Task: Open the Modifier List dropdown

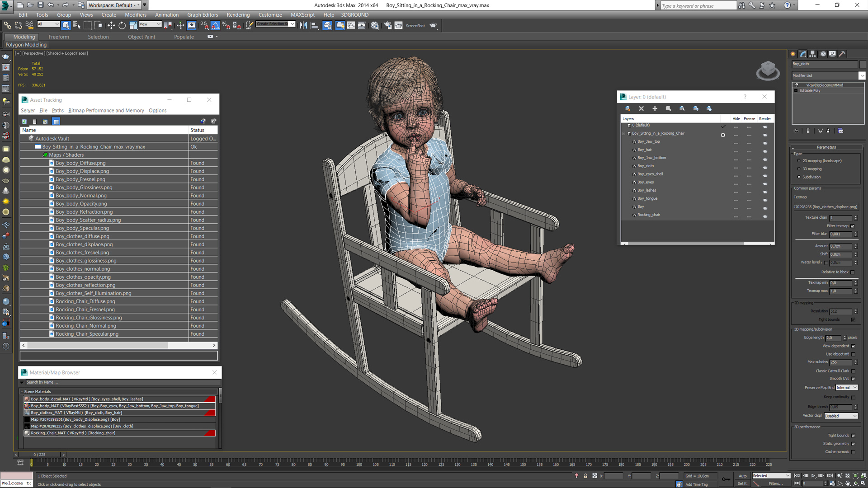Action: (862, 76)
